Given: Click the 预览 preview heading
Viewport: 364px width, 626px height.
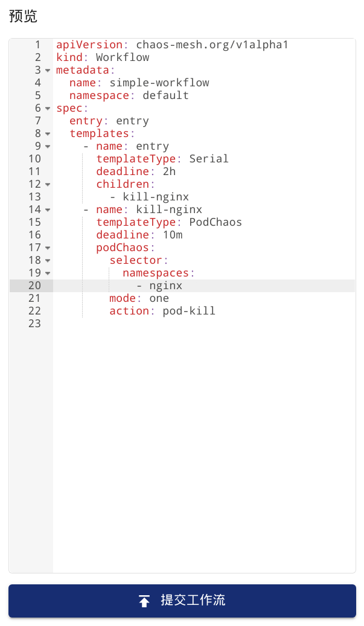Looking at the screenshot, I should click(x=20, y=17).
